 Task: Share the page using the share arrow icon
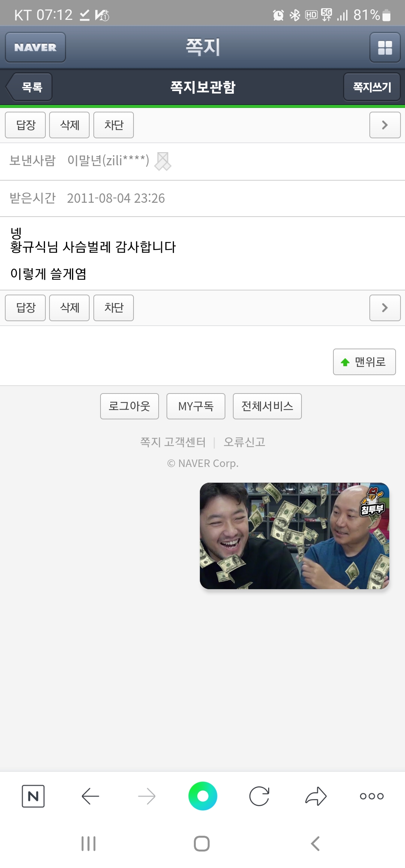click(316, 796)
